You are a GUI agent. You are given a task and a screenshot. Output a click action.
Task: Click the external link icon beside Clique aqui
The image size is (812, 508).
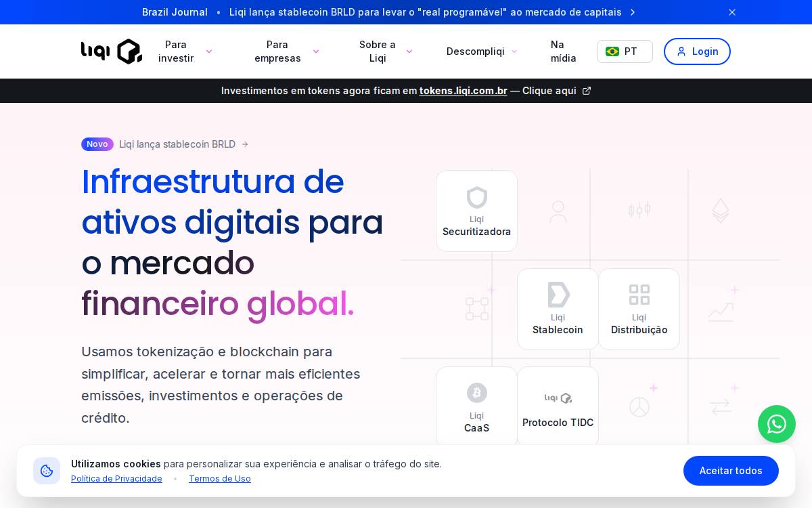point(587,91)
